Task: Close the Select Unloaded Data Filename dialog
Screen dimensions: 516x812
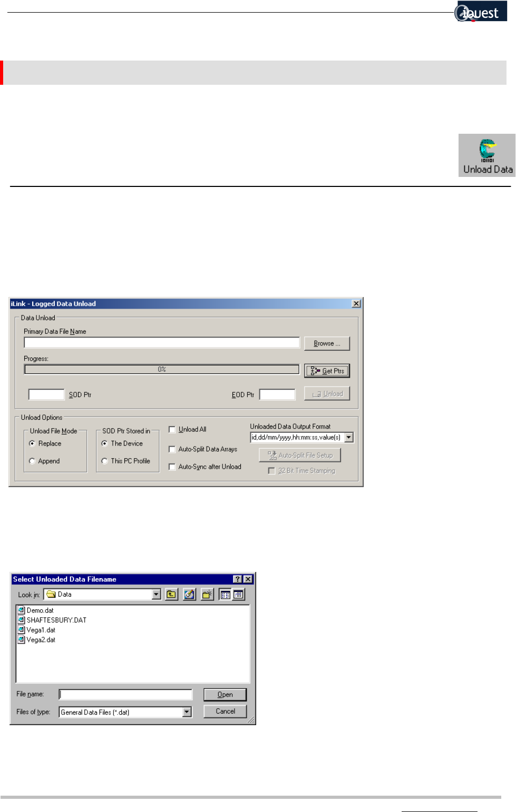Action: [248, 579]
